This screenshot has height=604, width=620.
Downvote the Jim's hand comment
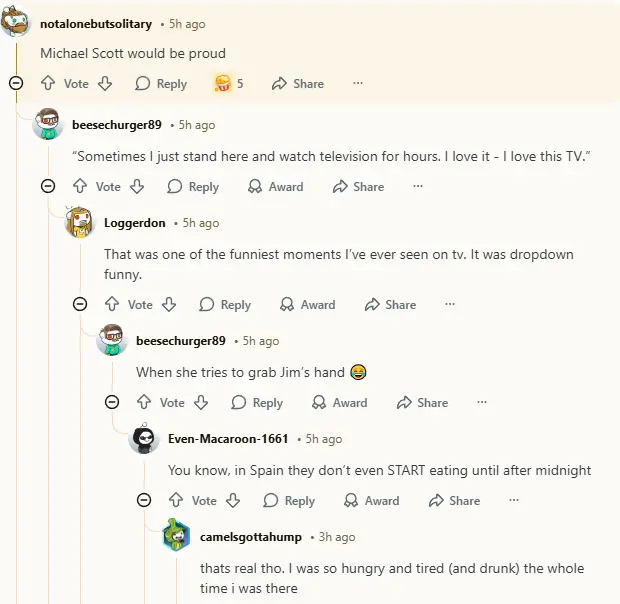pyautogui.click(x=201, y=402)
